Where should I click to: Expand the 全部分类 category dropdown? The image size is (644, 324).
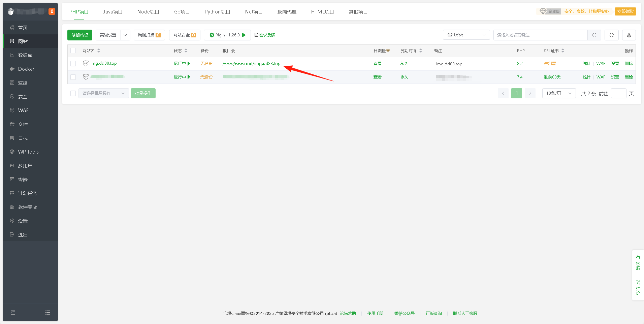466,35
